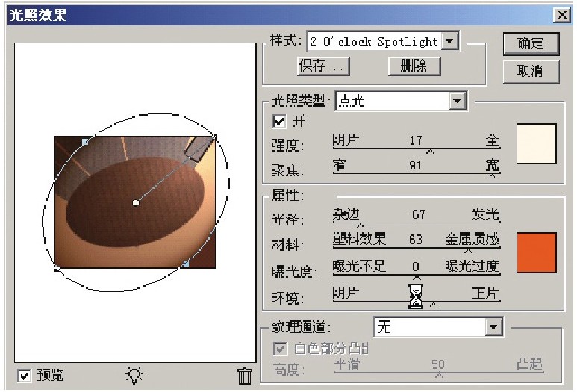
Task: Toggle the 白色部分凸出 checkbox
Action: pyautogui.click(x=280, y=349)
